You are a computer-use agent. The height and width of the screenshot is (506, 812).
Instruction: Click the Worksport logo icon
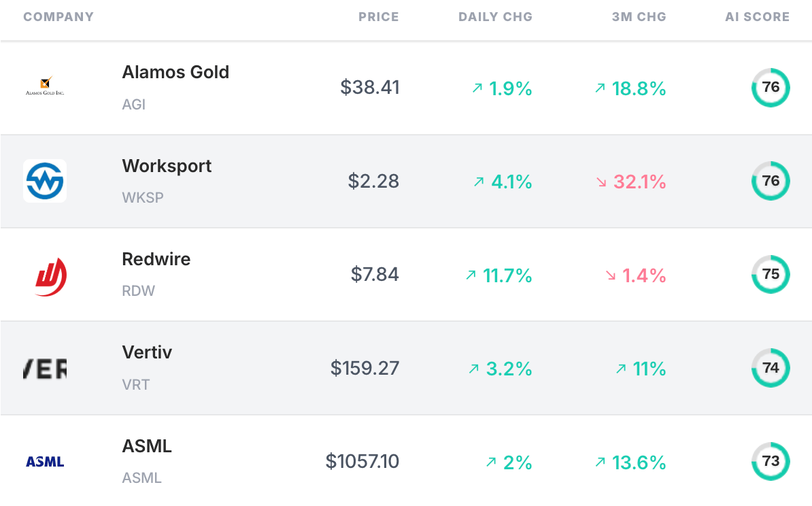pos(45,181)
